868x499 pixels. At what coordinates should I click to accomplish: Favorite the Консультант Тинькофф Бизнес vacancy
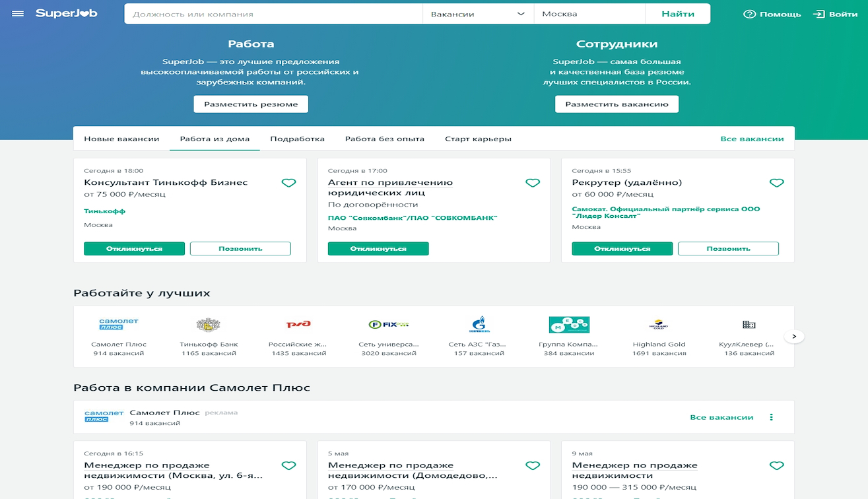[288, 183]
